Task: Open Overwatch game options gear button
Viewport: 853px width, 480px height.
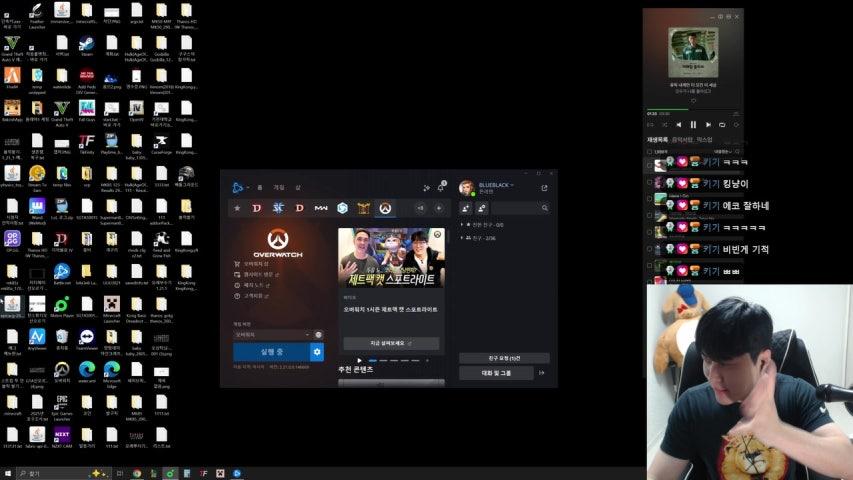Action: click(x=317, y=352)
